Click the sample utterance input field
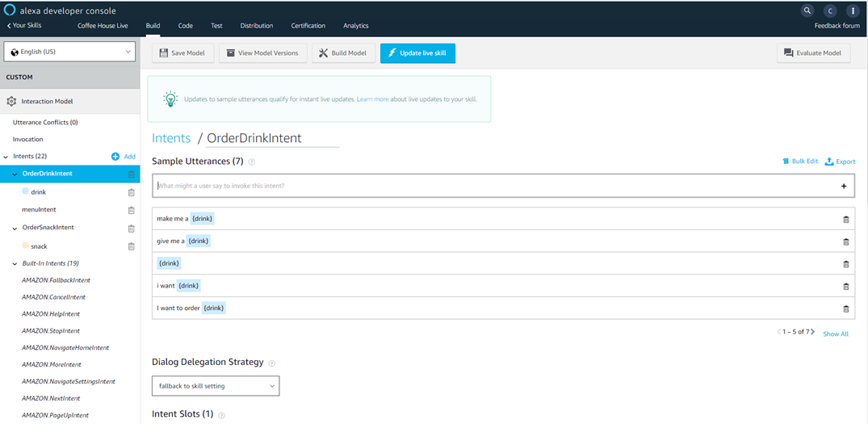The image size is (868, 424). pyautogui.click(x=493, y=186)
